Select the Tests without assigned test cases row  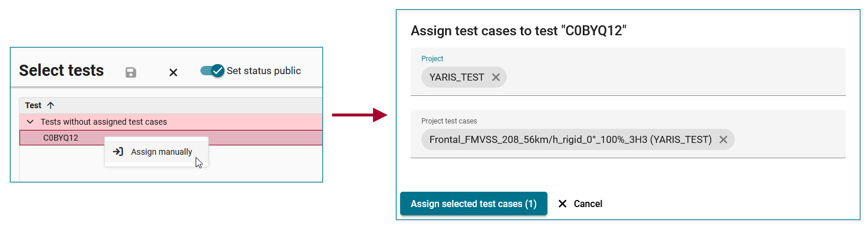[x=171, y=122]
